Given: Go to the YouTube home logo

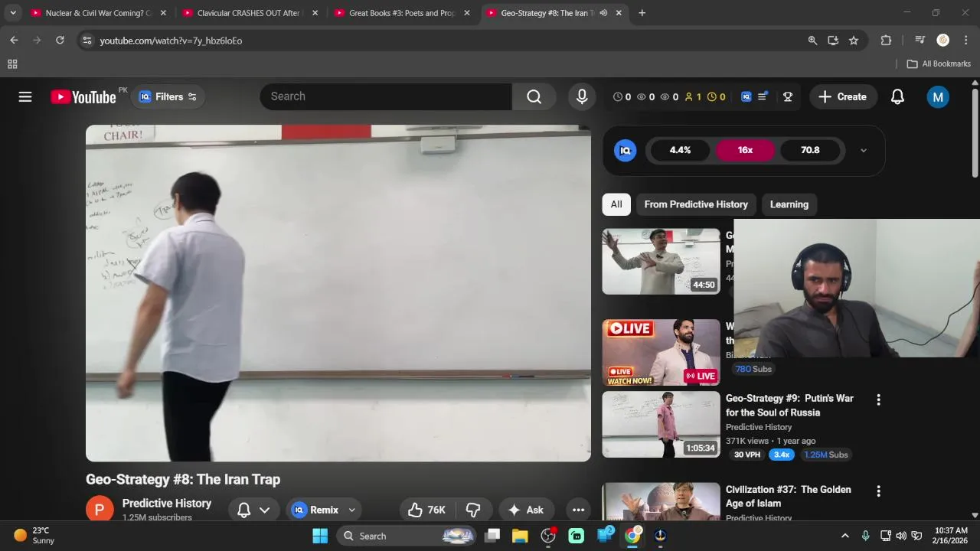Looking at the screenshot, I should (x=83, y=97).
